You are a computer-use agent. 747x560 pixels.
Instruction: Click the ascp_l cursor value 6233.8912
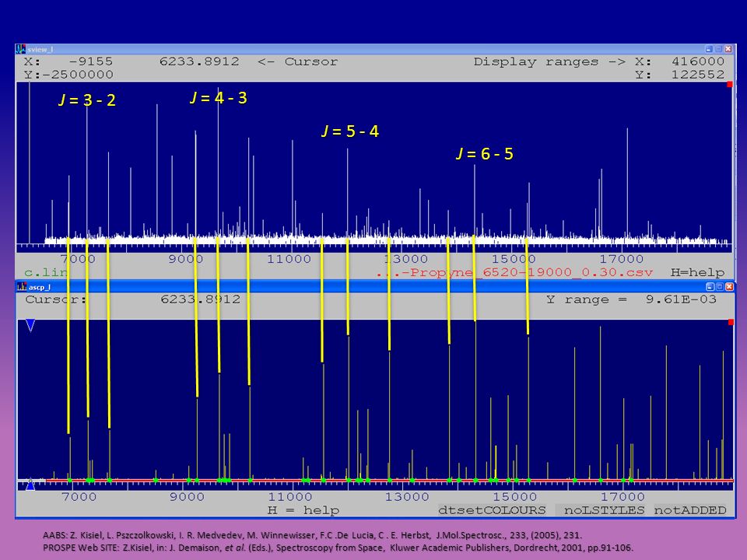point(201,299)
